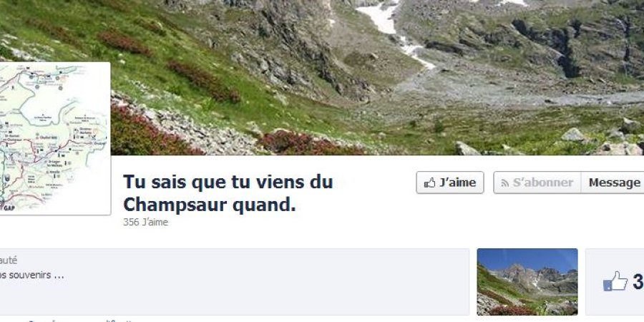The width and height of the screenshot is (644, 322).
Task: Click the 356 J'aime count text
Action: coord(145,223)
